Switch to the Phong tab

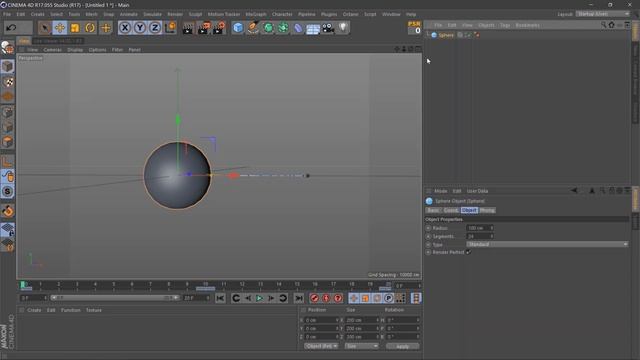[487, 210]
